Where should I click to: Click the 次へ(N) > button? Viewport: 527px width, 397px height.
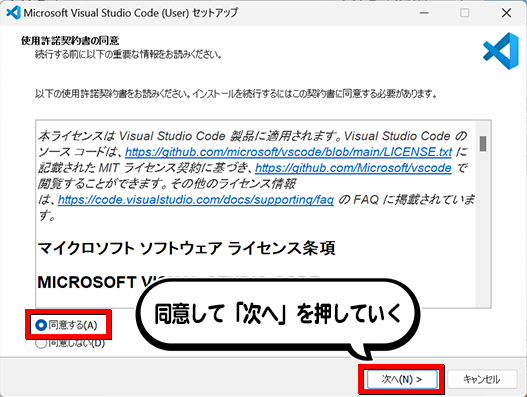click(402, 380)
